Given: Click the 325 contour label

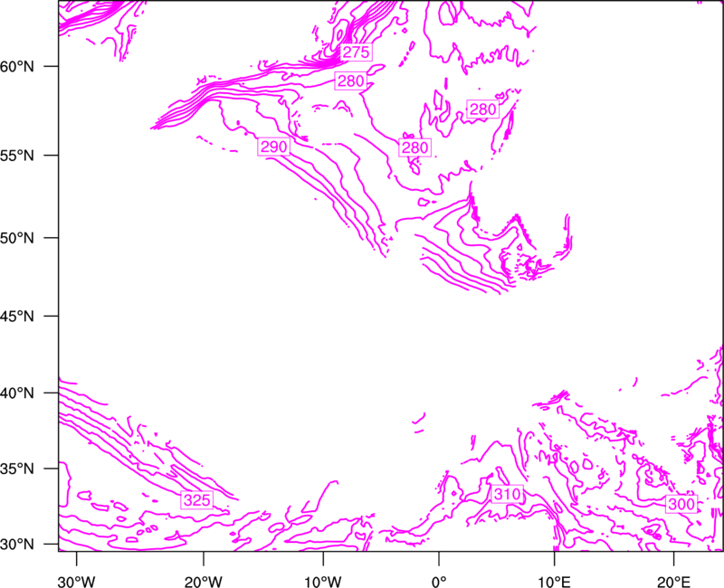Looking at the screenshot, I should point(197,500).
